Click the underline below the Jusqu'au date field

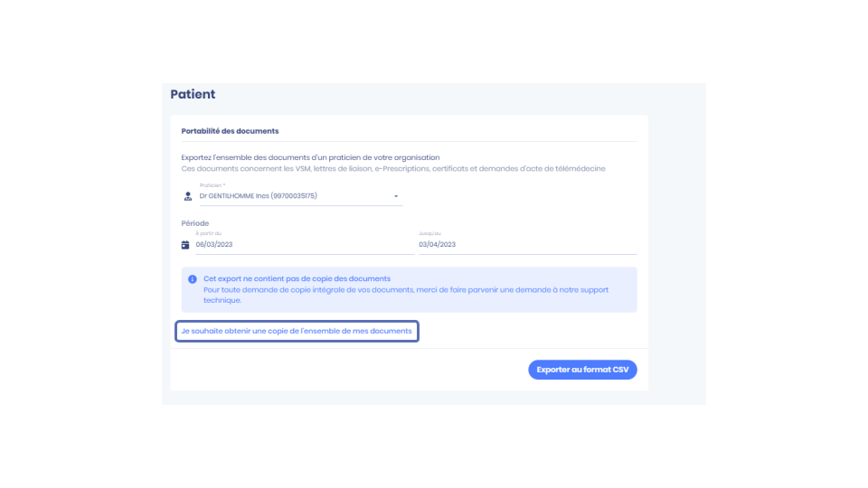point(527,254)
